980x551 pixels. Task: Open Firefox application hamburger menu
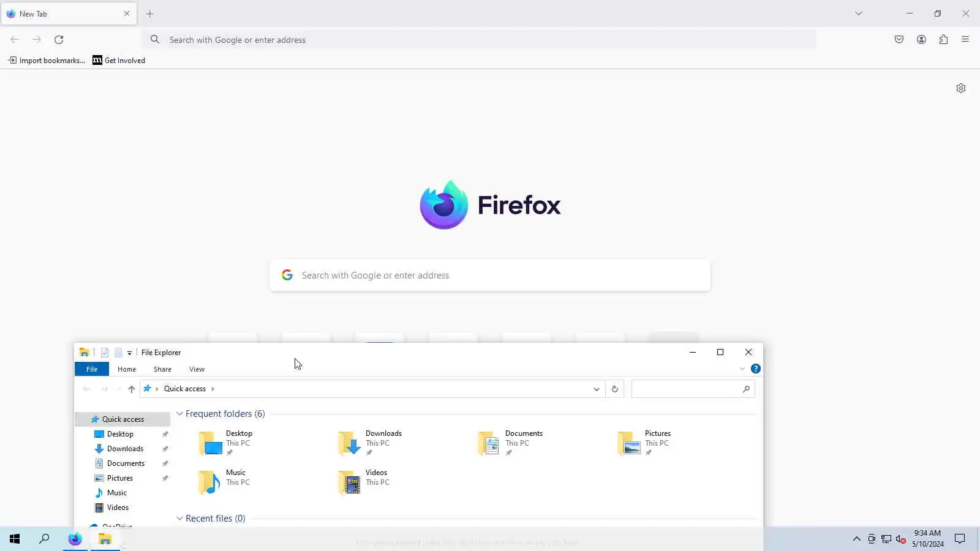(965, 39)
